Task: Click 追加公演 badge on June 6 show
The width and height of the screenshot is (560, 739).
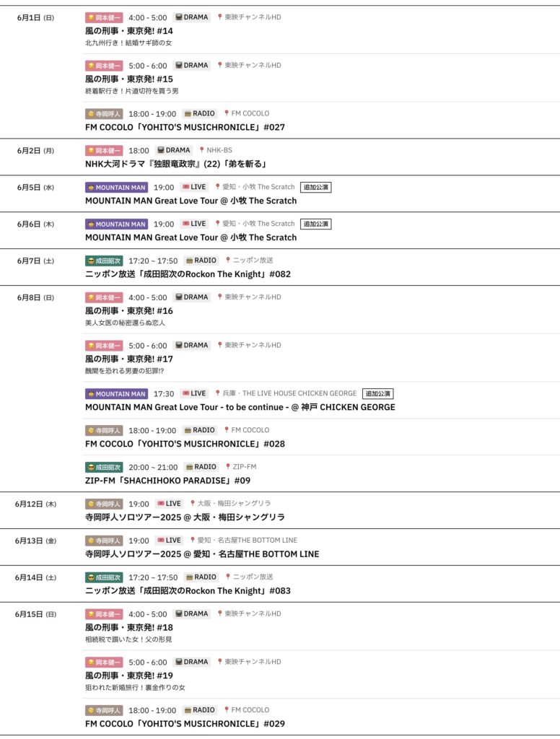Action: (316, 224)
